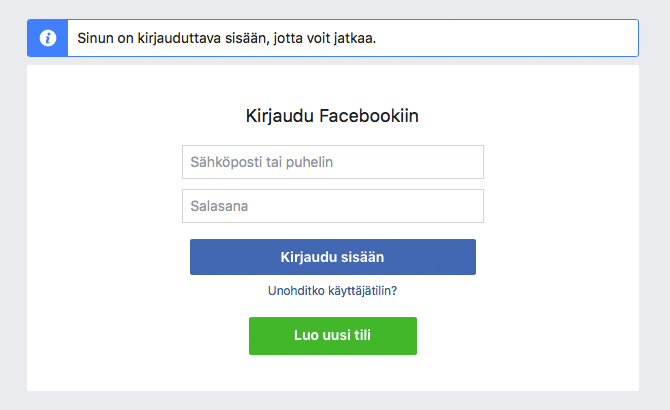
Task: Open the 'Unohditko käyttäjätilin?' link
Action: tap(332, 291)
